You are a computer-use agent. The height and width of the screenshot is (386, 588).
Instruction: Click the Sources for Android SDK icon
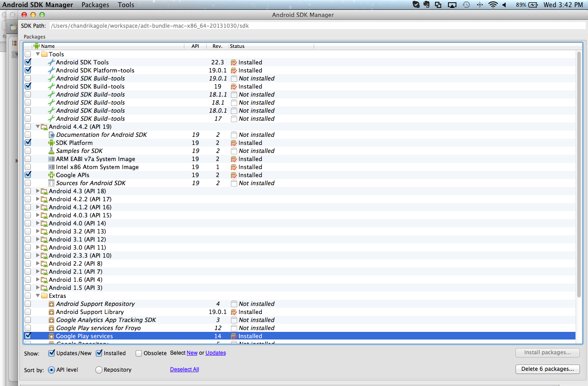coord(51,183)
